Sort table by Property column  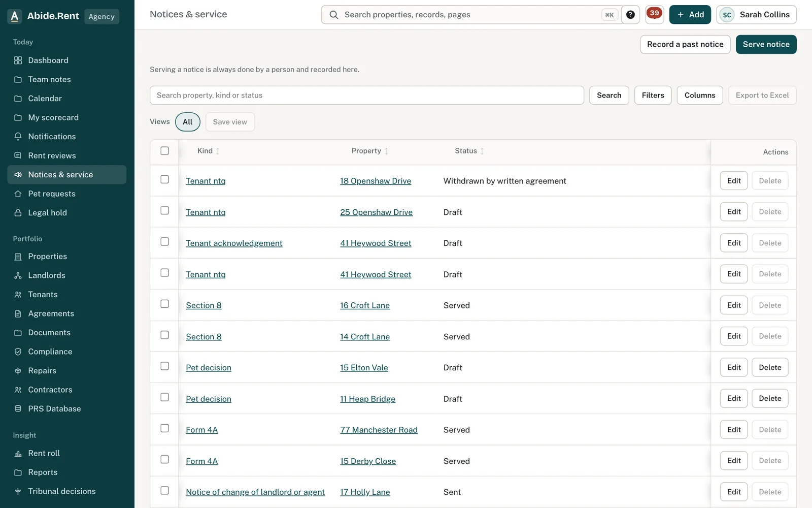click(x=370, y=151)
